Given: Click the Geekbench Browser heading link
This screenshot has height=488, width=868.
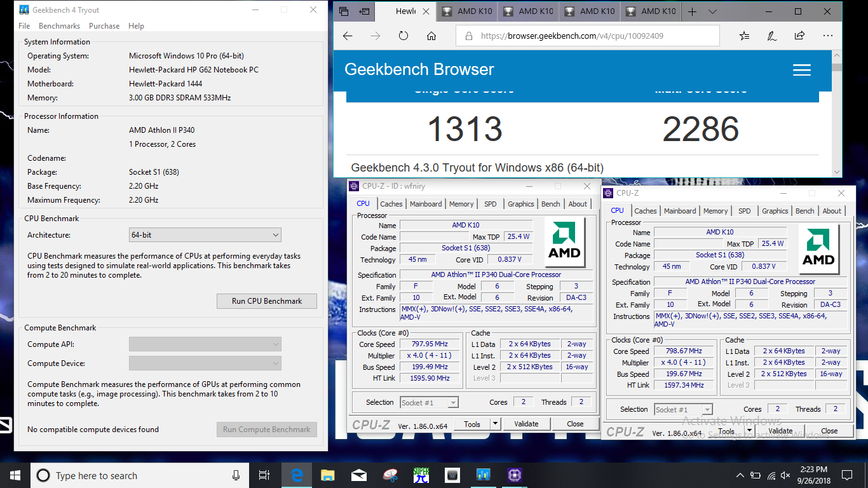Looking at the screenshot, I should pyautogui.click(x=419, y=70).
